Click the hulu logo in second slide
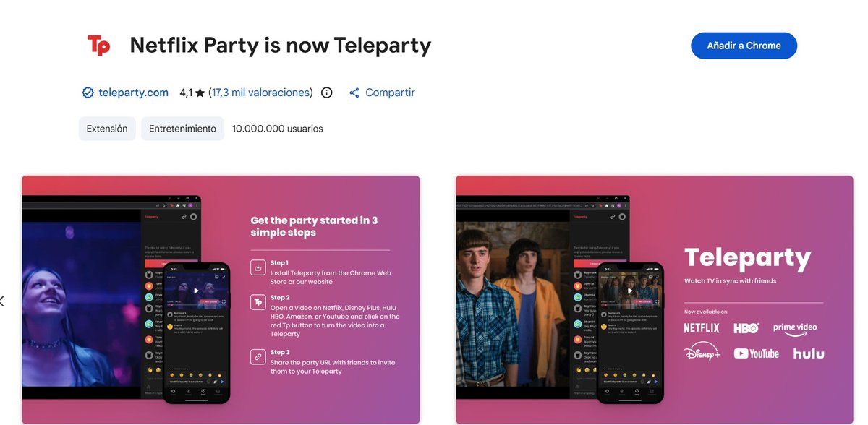The width and height of the screenshot is (868, 425). click(809, 353)
